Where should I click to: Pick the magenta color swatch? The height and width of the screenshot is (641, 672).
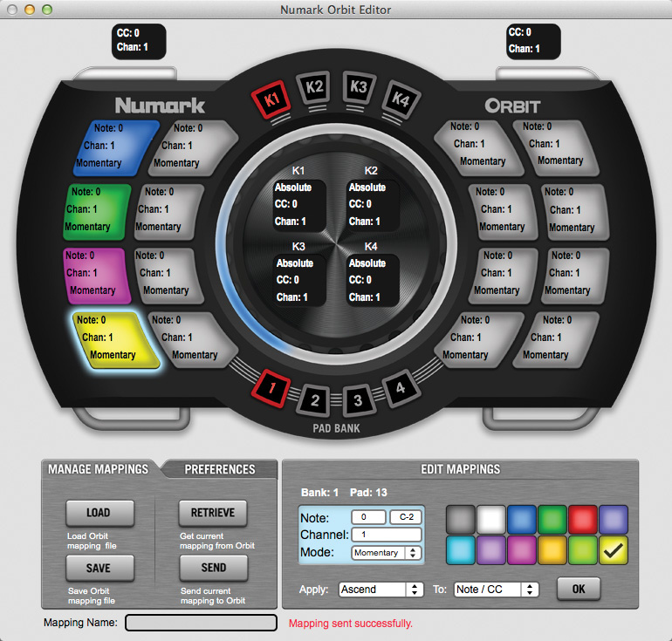(x=522, y=550)
